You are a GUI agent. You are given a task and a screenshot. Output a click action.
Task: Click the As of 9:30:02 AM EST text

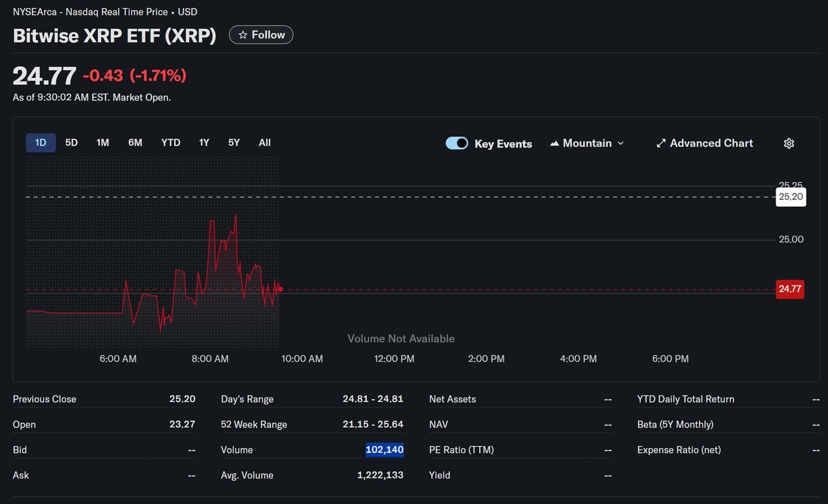92,97
